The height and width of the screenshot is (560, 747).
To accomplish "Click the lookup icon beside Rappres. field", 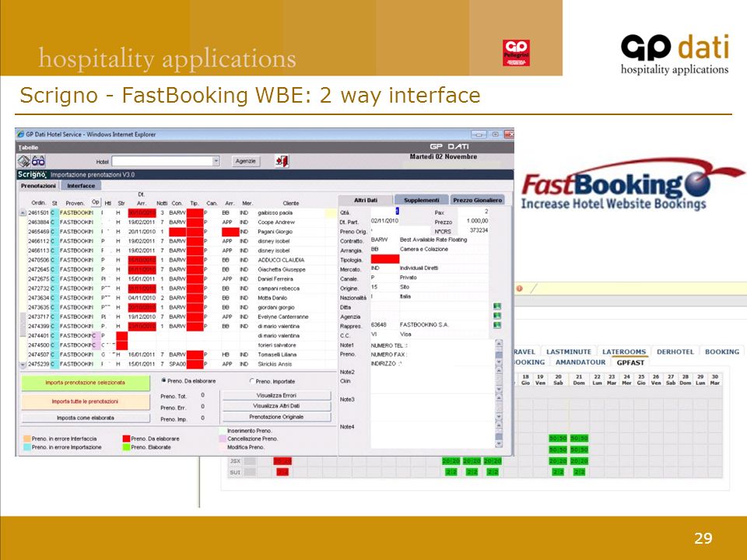I will point(497,325).
